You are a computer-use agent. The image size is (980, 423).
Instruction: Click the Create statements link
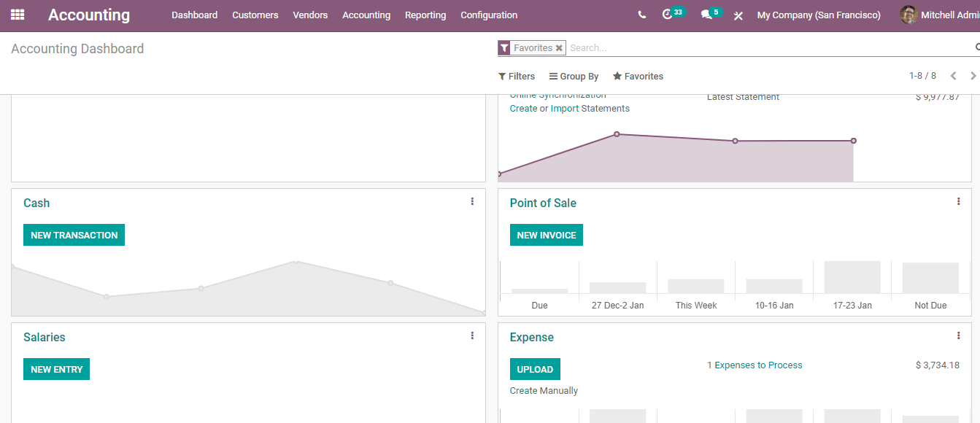click(x=523, y=109)
